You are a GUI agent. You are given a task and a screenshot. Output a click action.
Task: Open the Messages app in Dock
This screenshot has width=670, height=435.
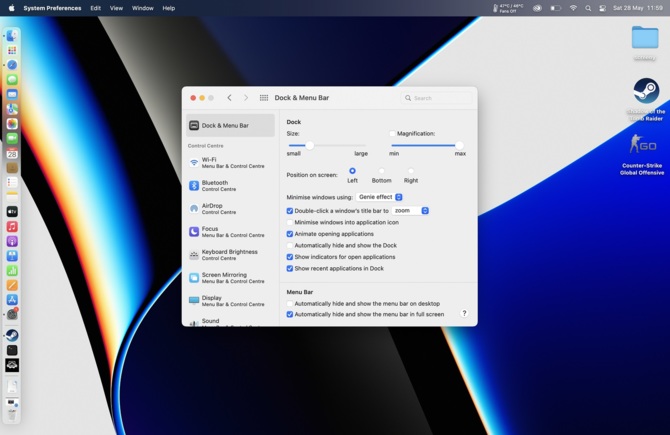click(12, 79)
